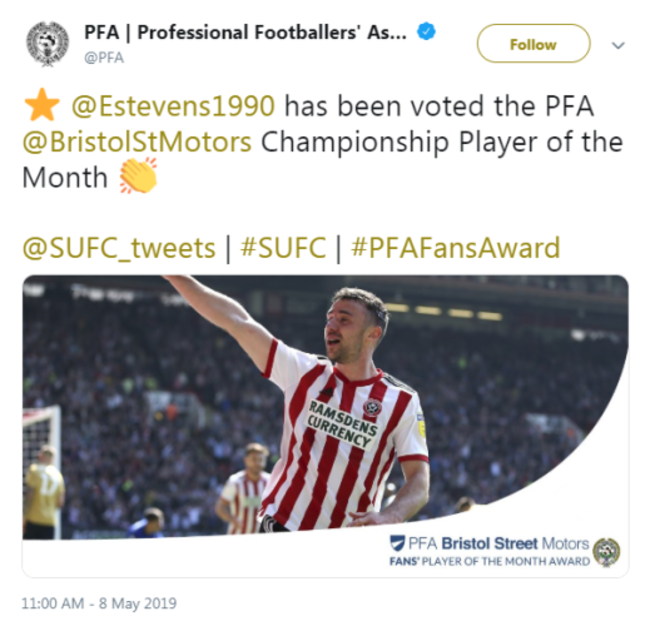Click the blue verified badge
650x626 pixels.
426,32
